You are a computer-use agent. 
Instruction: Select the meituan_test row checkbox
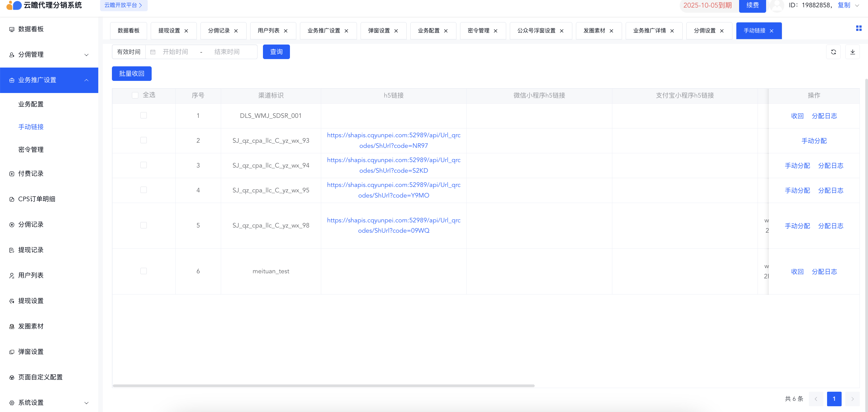(143, 271)
